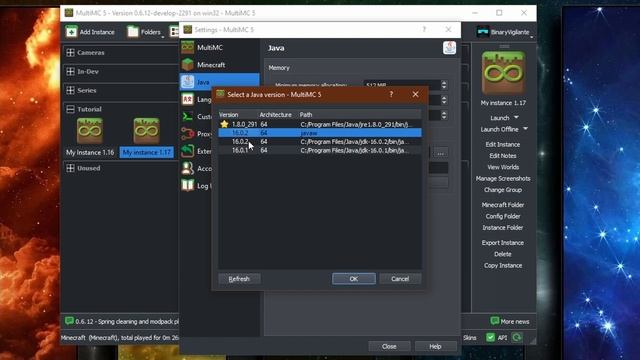Select the highlighted 16.0.2 javaw row
The height and width of the screenshot is (360, 640).
320,133
